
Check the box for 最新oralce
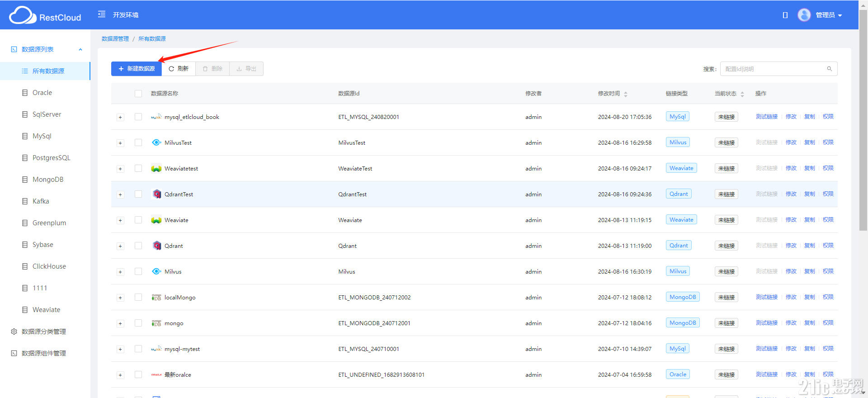[138, 374]
